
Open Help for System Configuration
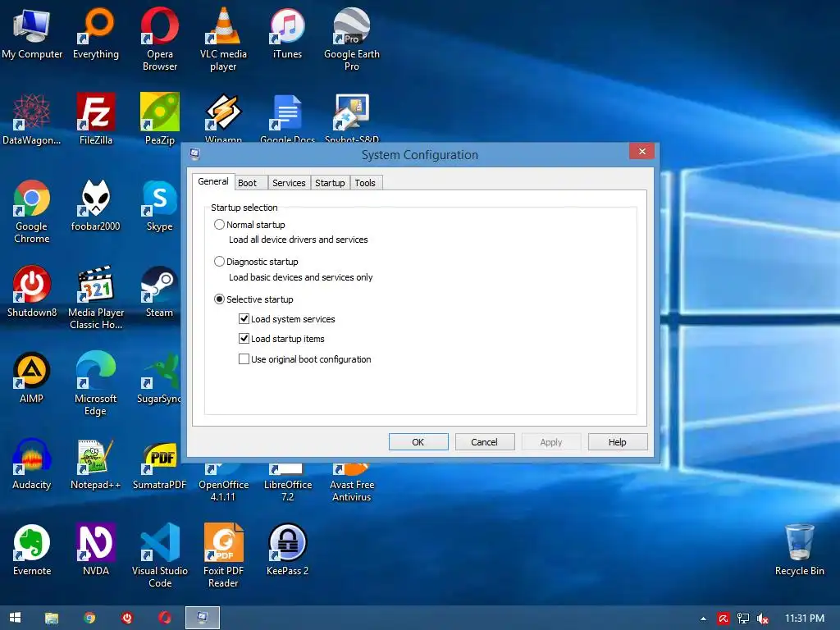(x=618, y=442)
